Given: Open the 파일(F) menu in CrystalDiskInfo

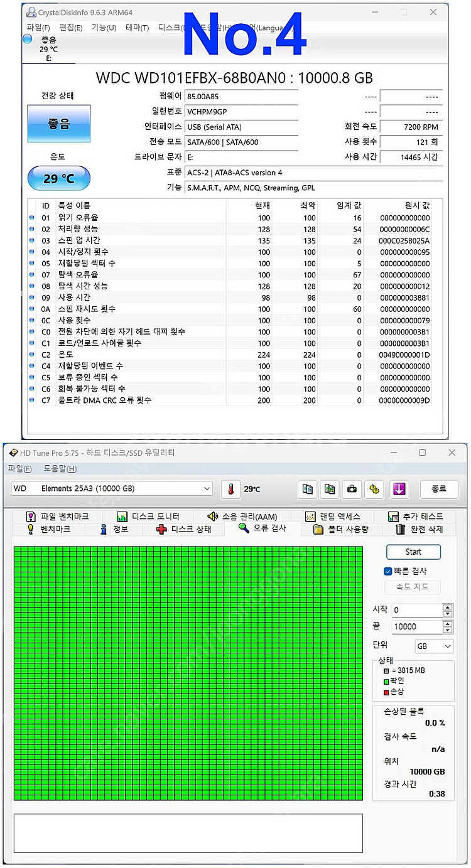Looking at the screenshot, I should 38,28.
